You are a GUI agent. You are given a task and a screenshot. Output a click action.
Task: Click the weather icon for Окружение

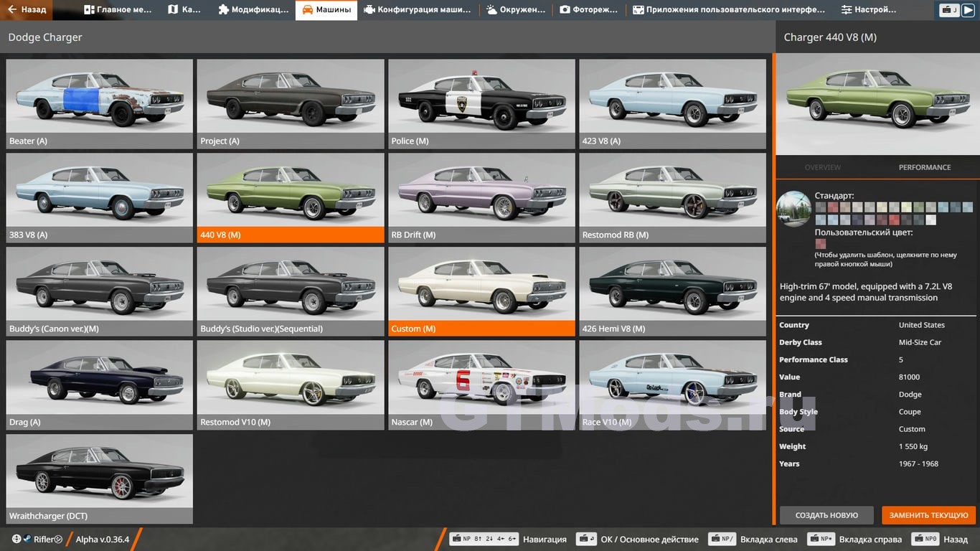(x=491, y=10)
